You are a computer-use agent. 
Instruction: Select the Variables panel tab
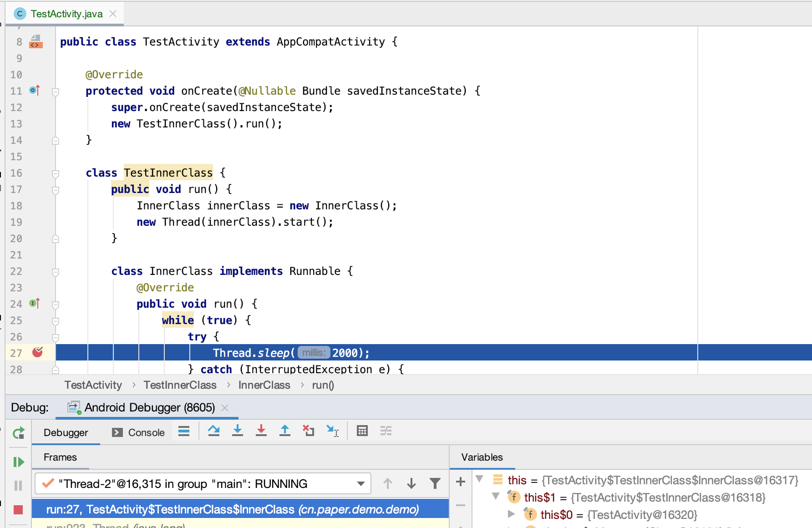482,457
